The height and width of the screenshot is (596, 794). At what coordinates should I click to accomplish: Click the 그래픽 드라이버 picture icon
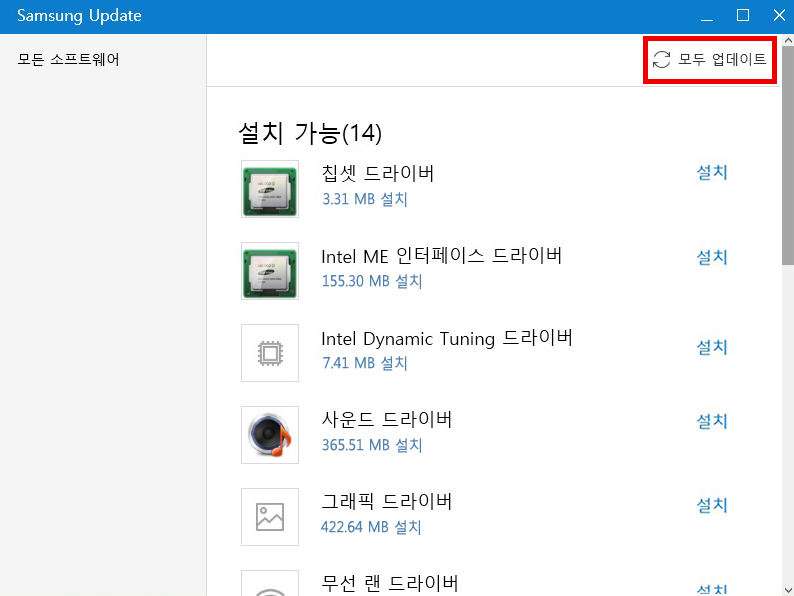coord(270,517)
